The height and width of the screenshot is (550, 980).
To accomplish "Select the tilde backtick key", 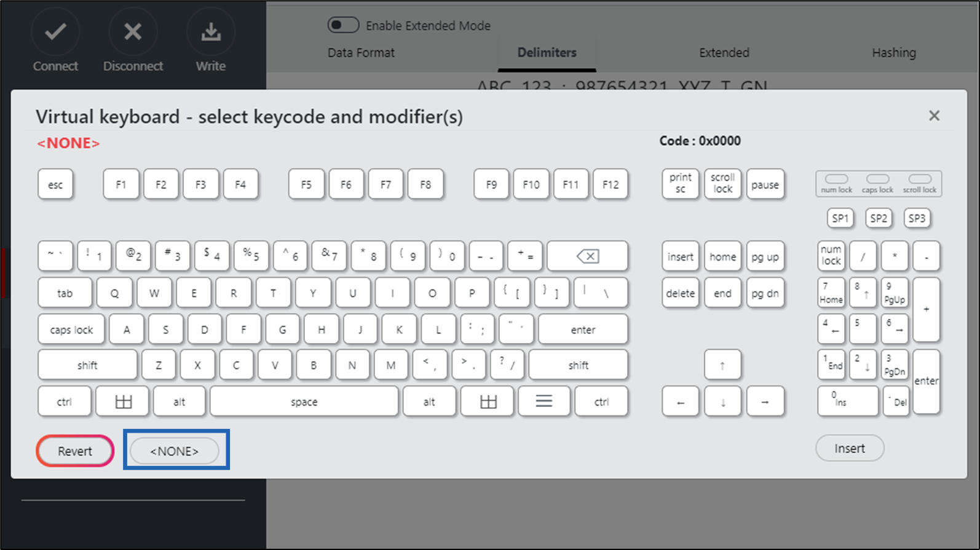I will click(55, 256).
